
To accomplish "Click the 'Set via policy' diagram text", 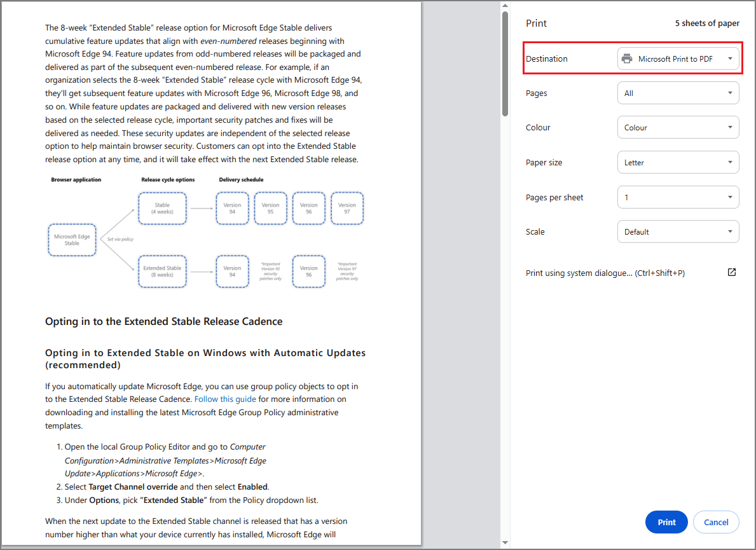I will pyautogui.click(x=120, y=239).
